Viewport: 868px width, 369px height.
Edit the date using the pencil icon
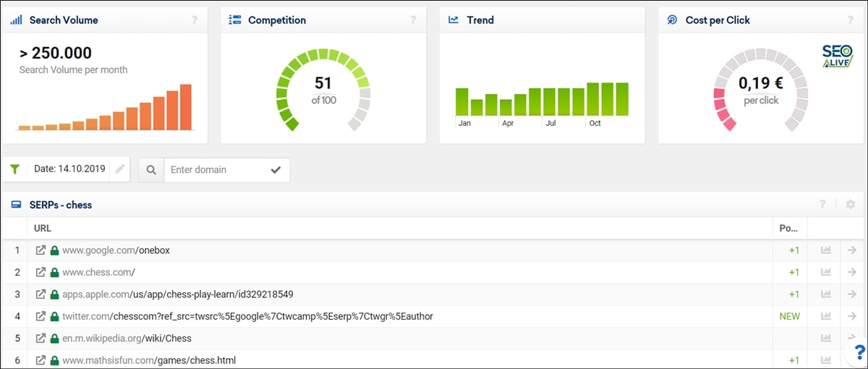coord(120,169)
